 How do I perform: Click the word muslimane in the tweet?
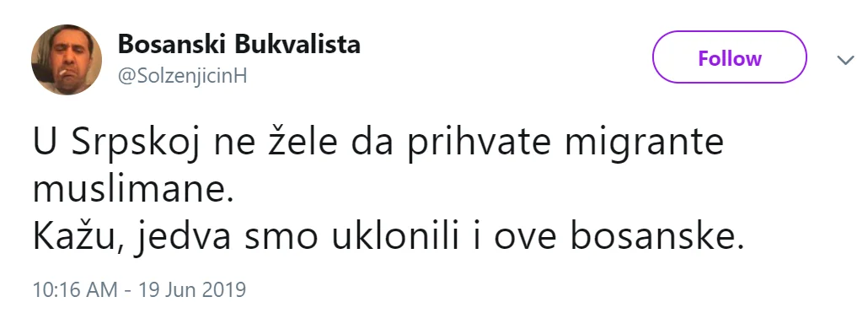[x=129, y=190]
